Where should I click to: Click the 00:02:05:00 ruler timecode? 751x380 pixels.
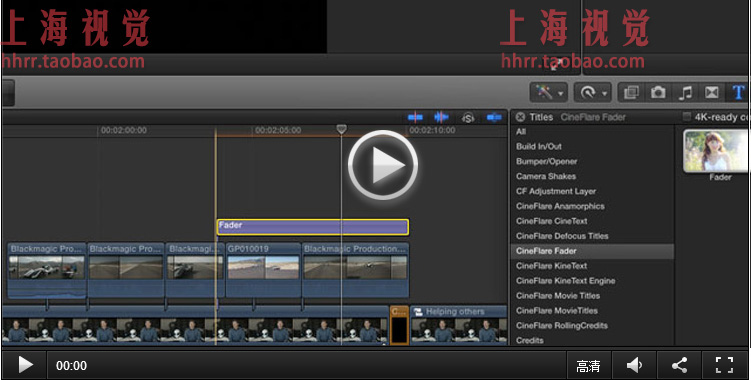(278, 130)
